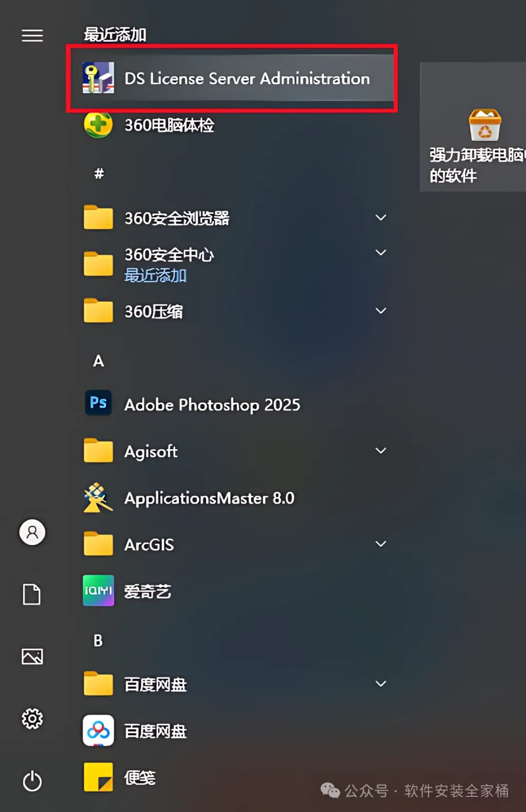The image size is (526, 812).
Task: Click the 360安全中心 folder icon
Action: point(98,264)
